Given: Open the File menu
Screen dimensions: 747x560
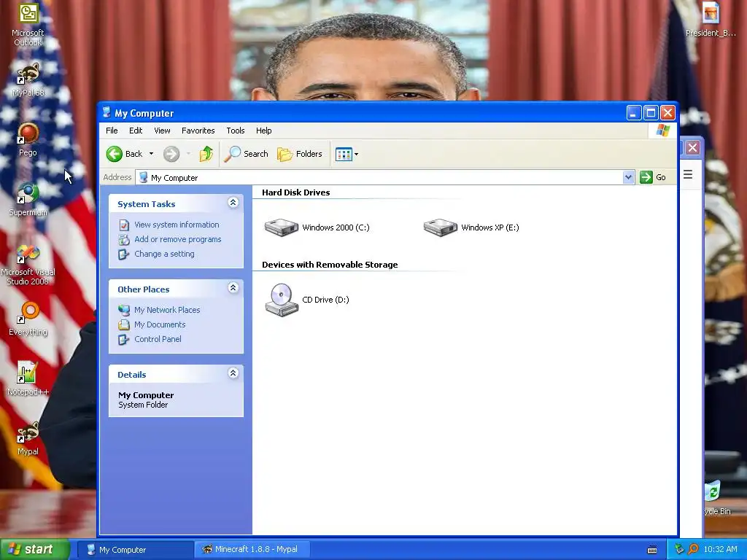Looking at the screenshot, I should coord(112,131).
